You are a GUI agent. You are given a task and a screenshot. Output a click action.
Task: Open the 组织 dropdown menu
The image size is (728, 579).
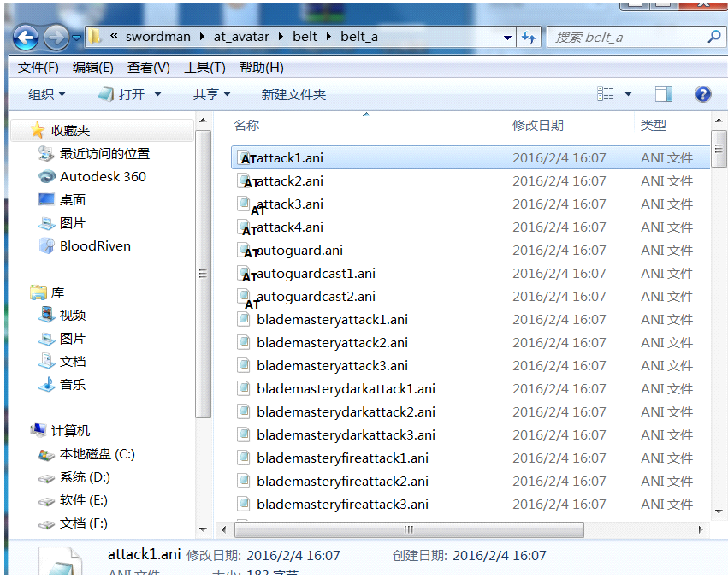(46, 94)
